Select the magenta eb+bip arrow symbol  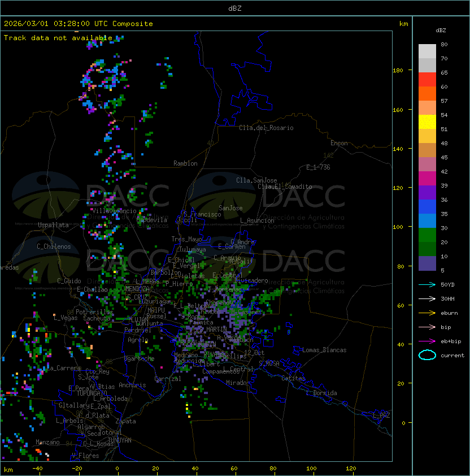tap(427, 341)
